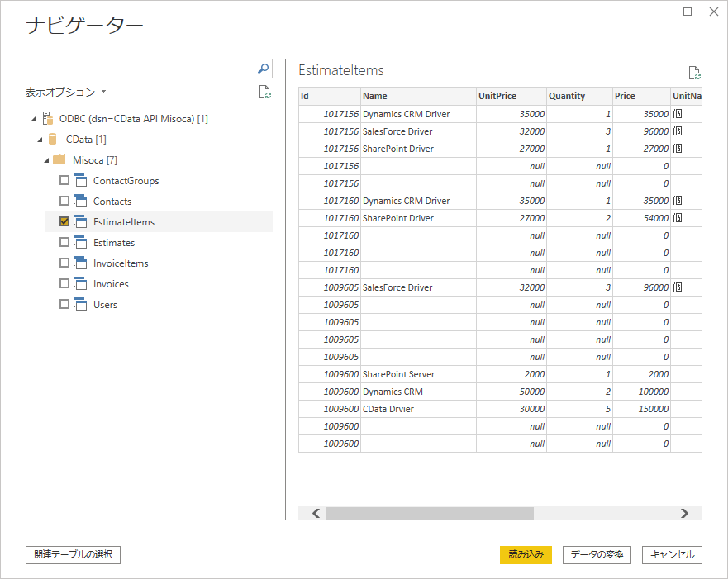
Task: Click inside the navigator search field
Action: point(140,69)
